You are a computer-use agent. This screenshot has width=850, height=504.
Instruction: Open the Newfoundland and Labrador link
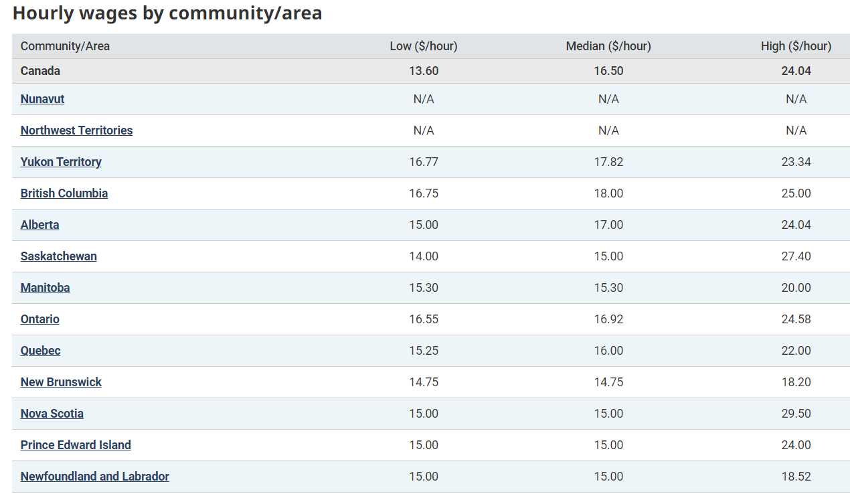(x=94, y=476)
